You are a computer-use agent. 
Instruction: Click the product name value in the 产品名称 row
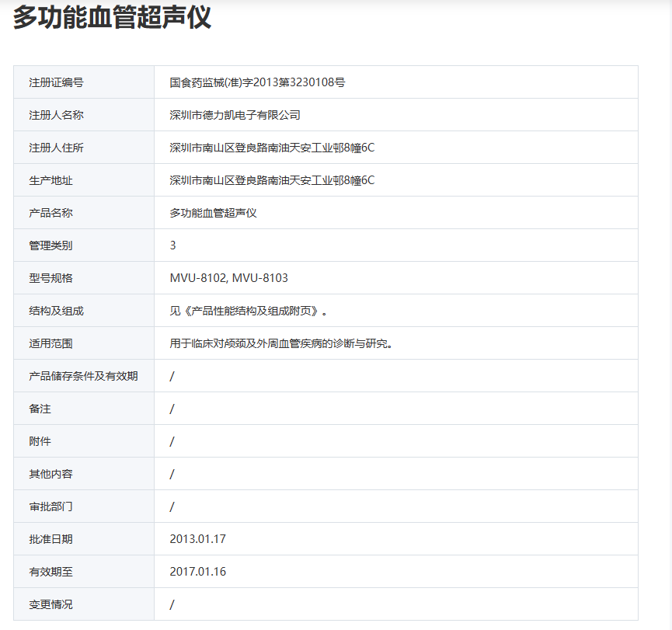point(213,213)
